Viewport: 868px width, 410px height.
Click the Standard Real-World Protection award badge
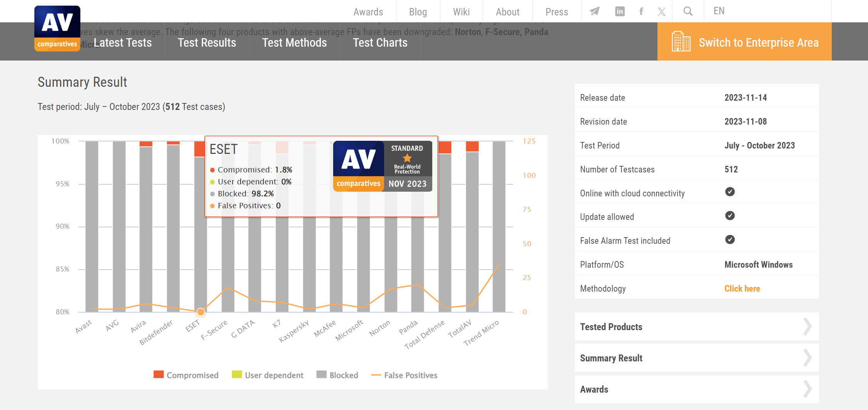[x=383, y=166]
